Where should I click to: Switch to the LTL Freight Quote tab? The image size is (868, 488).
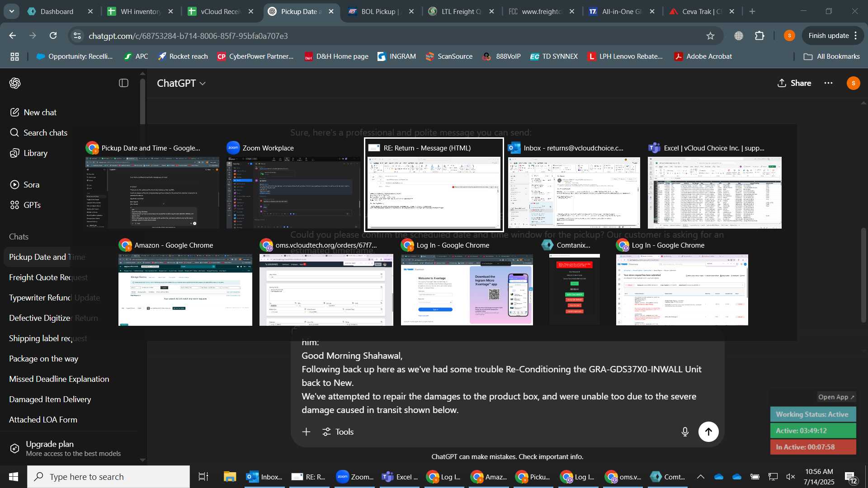(x=461, y=11)
